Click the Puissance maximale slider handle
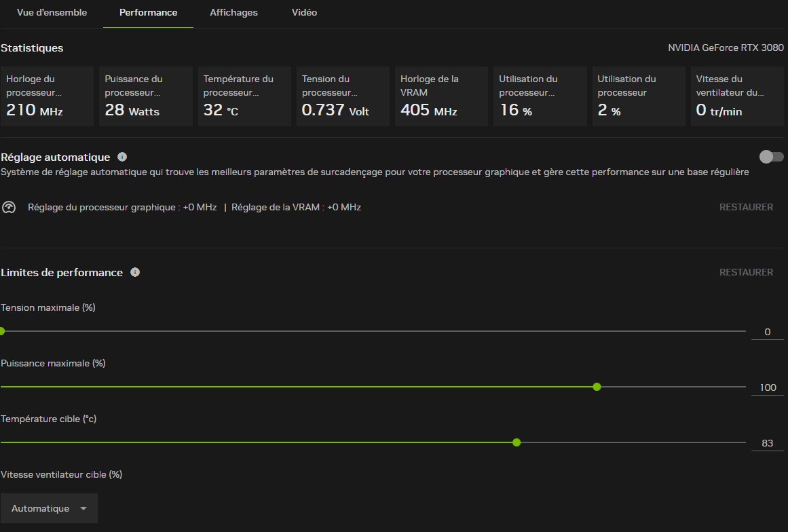 [597, 387]
